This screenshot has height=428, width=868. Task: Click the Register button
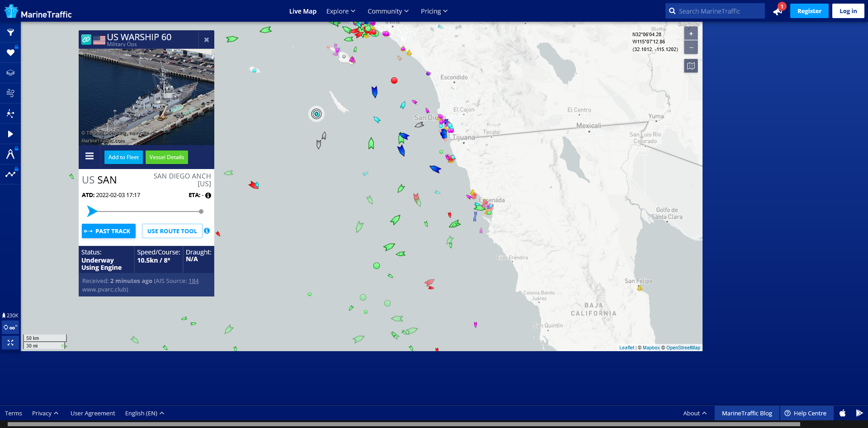[x=809, y=11]
